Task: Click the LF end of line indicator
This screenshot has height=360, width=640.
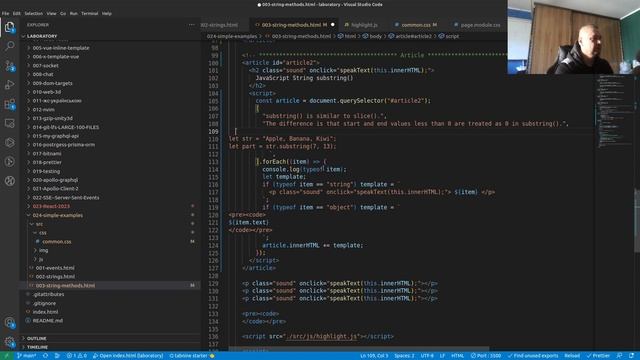Action: 442,356
